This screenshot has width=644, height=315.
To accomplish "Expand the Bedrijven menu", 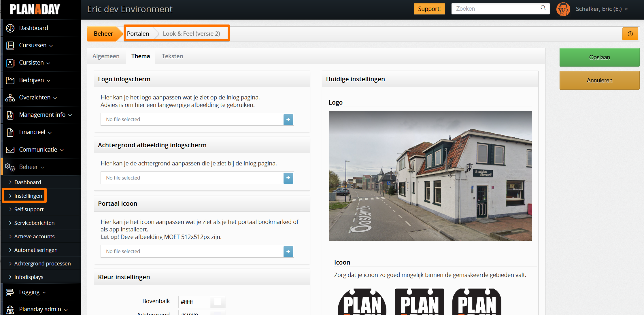I will [48, 81].
